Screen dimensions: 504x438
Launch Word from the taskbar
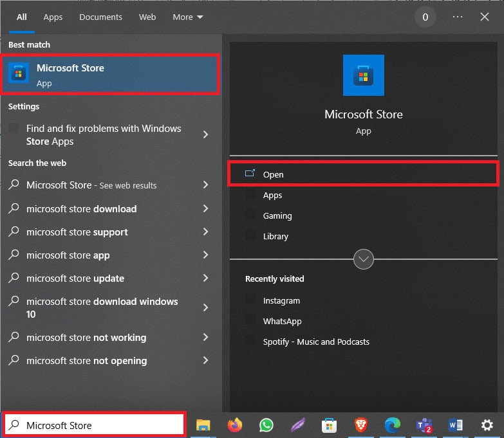pos(456,425)
